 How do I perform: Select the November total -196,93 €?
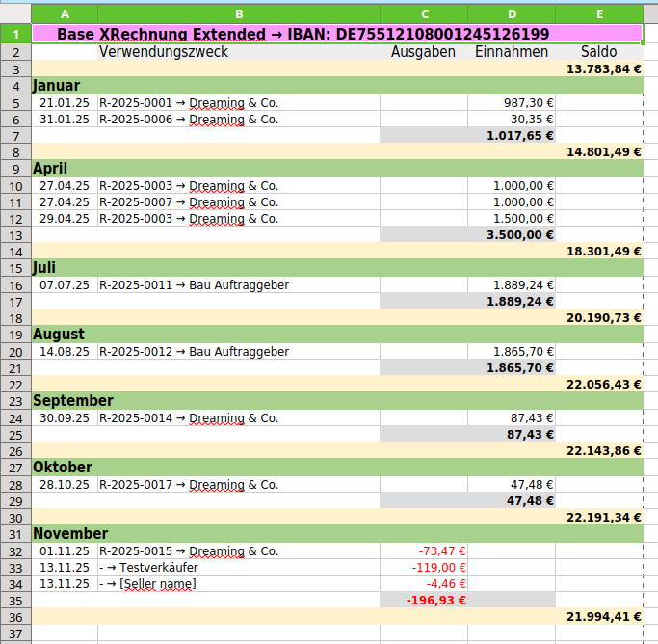[423, 601]
